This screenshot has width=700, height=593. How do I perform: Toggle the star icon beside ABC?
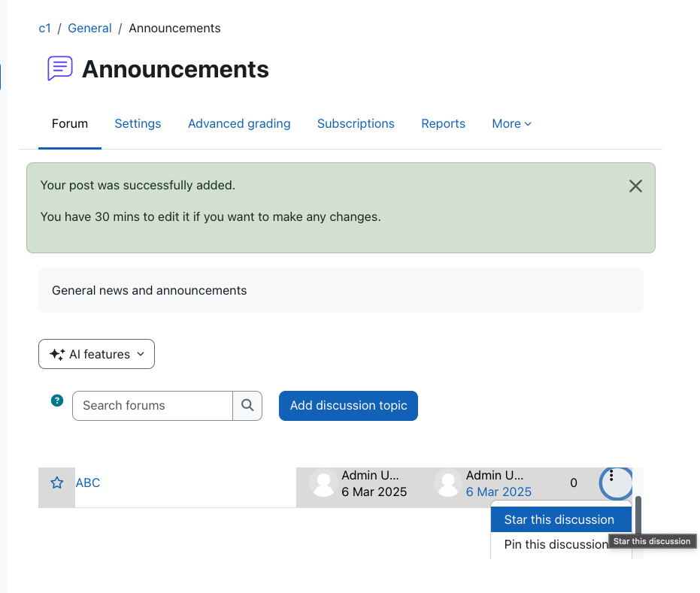(x=56, y=483)
